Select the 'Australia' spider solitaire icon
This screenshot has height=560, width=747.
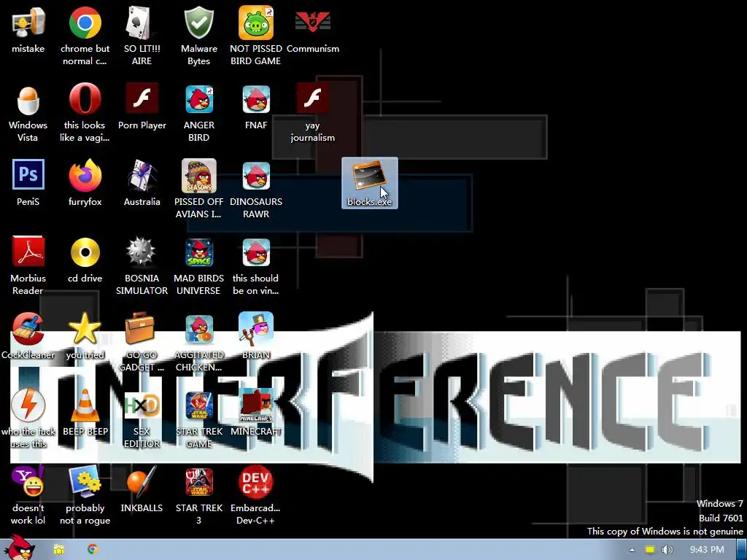coord(142,176)
